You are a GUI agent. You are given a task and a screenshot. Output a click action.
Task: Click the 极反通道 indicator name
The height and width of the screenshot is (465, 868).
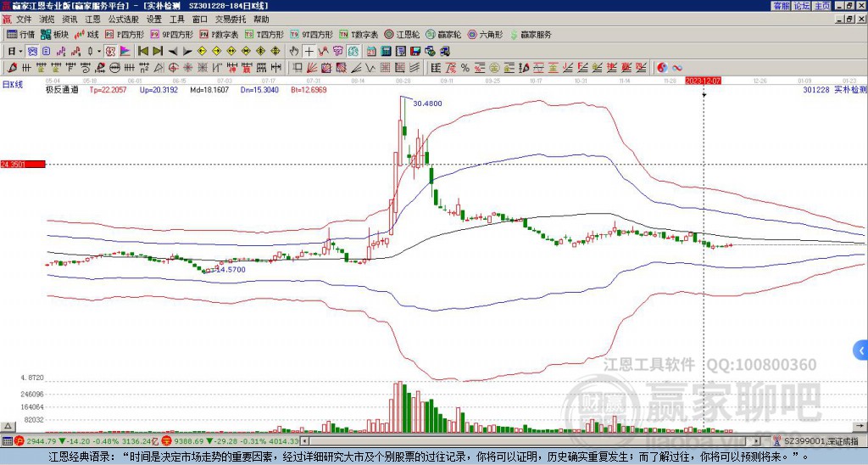pyautogui.click(x=62, y=90)
